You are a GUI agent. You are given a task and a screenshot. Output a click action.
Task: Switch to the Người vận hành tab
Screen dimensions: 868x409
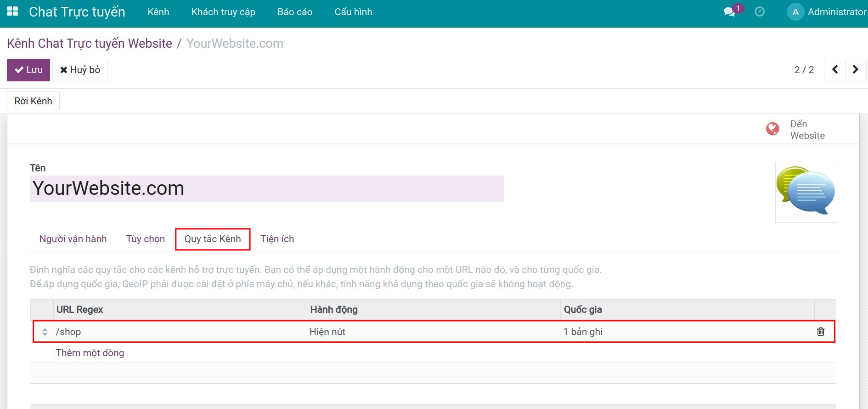tap(73, 239)
